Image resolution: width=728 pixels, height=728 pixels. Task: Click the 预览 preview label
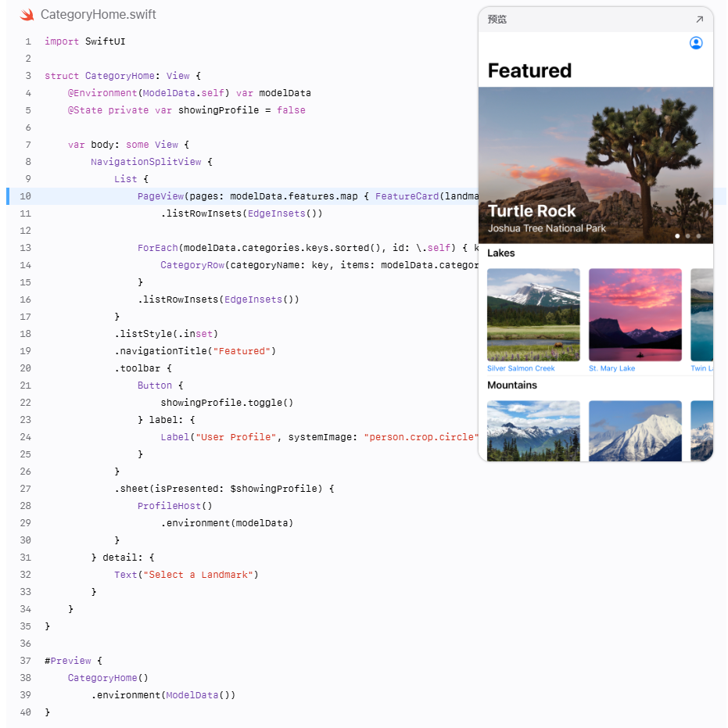[x=497, y=19]
